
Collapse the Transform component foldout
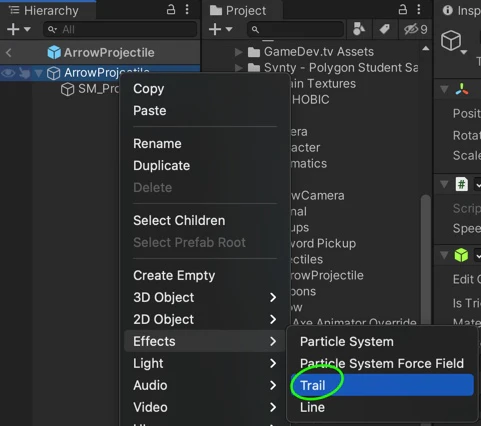[x=444, y=89]
